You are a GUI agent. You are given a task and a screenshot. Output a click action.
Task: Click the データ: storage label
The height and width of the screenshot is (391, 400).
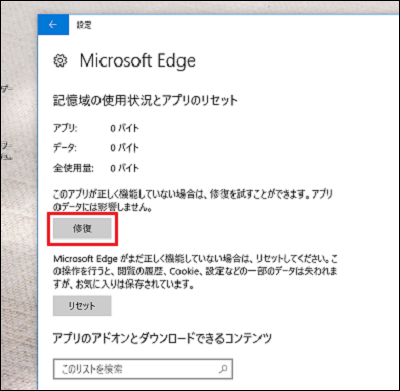pyautogui.click(x=65, y=148)
